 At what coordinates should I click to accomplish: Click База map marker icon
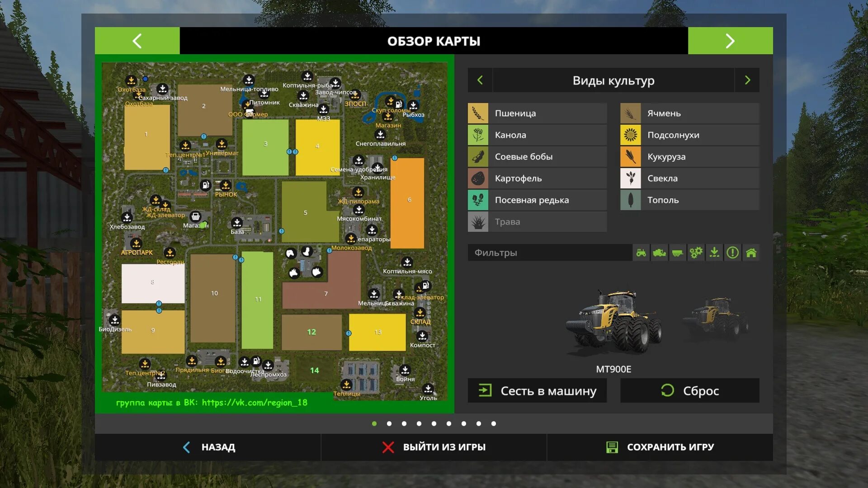237,222
